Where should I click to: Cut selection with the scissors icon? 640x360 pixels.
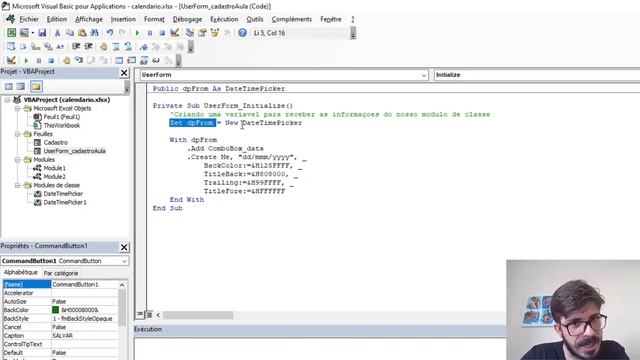click(x=58, y=33)
